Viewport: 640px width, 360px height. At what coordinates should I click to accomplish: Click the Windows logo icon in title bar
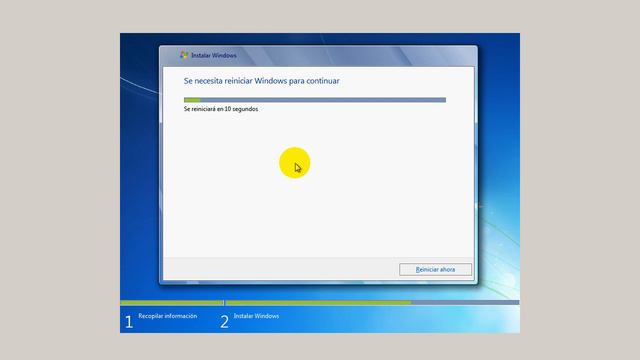pos(184,55)
